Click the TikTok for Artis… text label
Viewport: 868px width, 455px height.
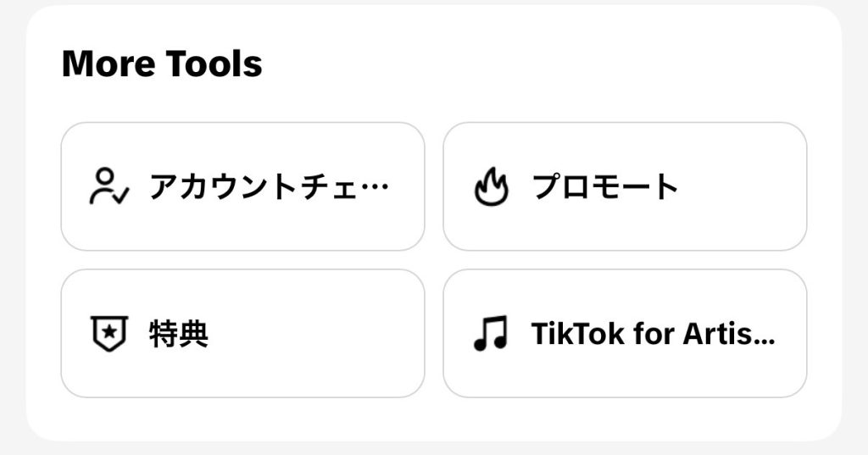click(653, 334)
